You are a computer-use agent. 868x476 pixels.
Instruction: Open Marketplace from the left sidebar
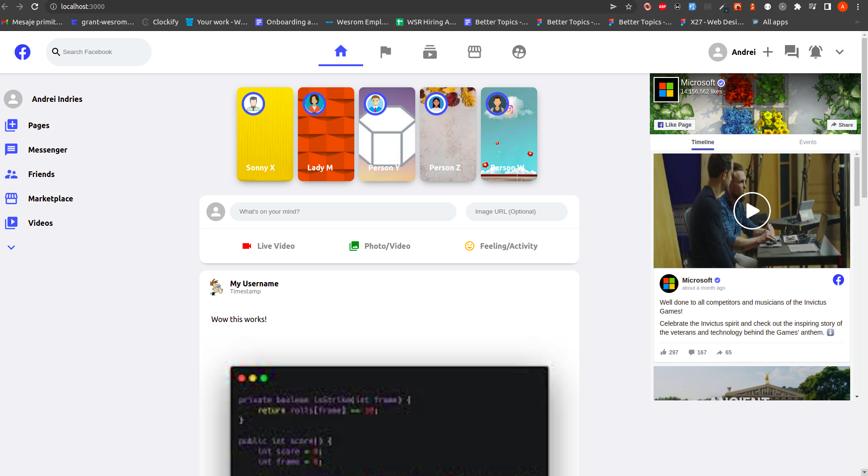click(50, 198)
